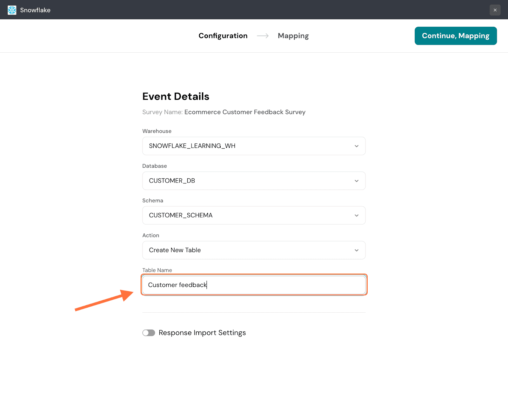The image size is (508, 420).
Task: Open the CUSTOMER_SCHEMA schema dropdown
Action: pyautogui.click(x=248, y=215)
